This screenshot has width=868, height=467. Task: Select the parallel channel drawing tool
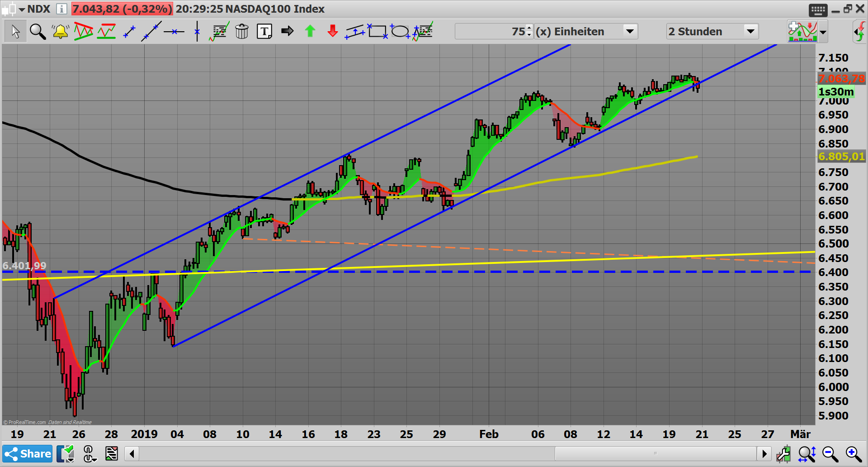coord(355,32)
